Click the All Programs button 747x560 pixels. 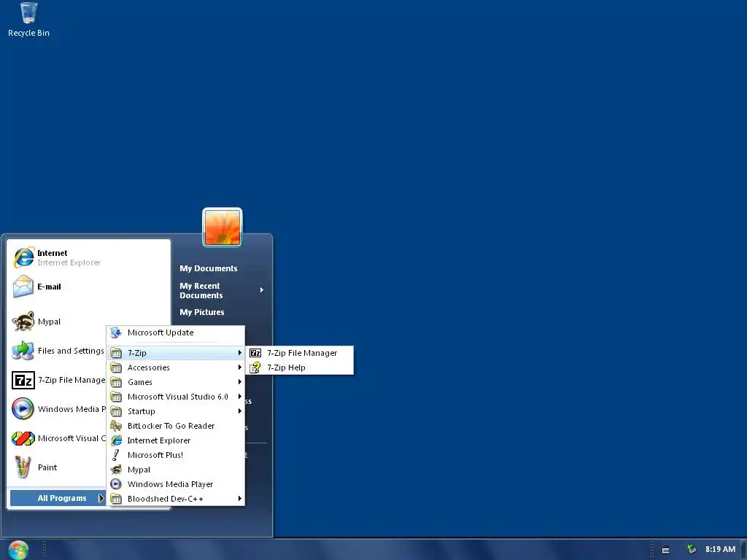click(x=57, y=498)
